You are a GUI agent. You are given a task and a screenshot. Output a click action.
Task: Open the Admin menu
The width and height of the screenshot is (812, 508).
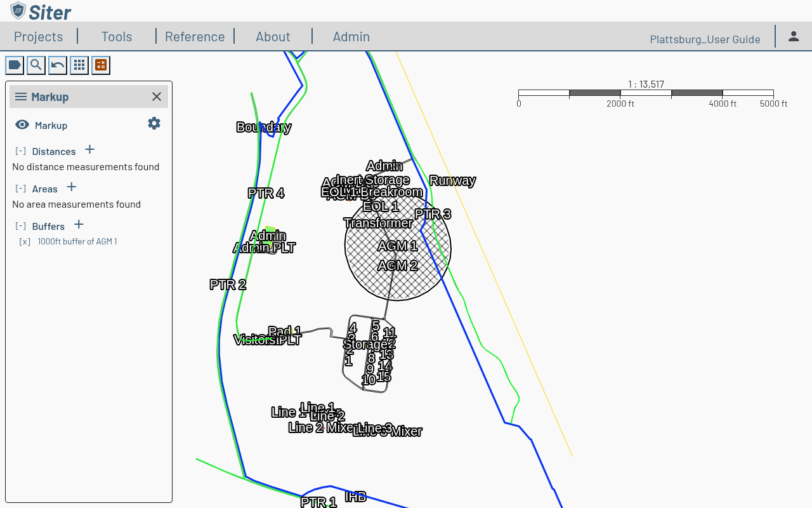click(351, 37)
